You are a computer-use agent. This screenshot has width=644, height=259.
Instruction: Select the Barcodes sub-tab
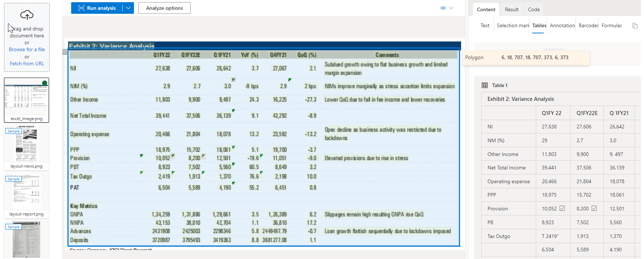(x=588, y=25)
